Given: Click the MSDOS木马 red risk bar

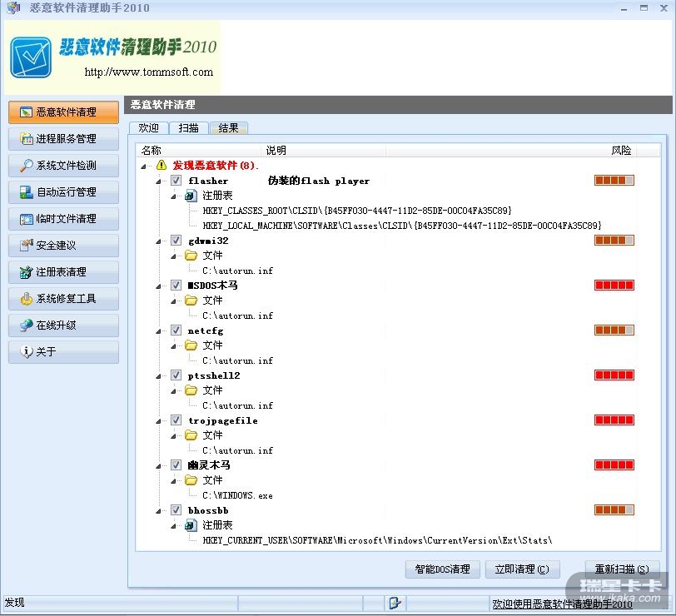Looking at the screenshot, I should click(x=614, y=285).
